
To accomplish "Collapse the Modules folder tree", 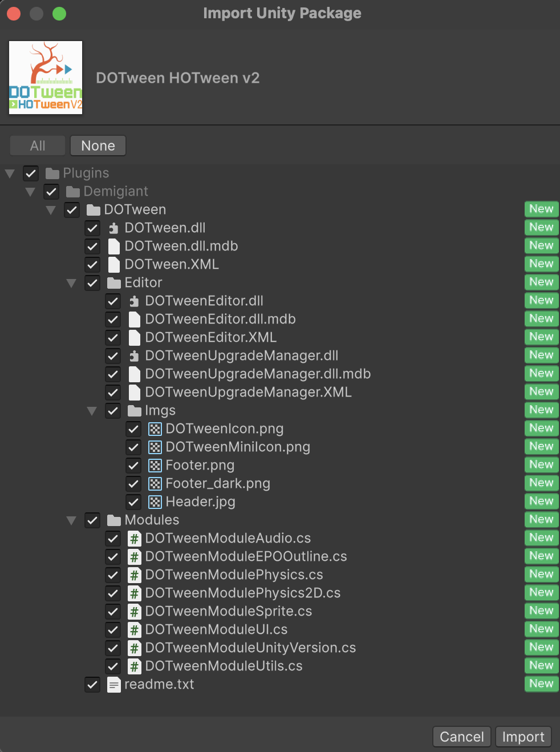I will pyautogui.click(x=71, y=520).
